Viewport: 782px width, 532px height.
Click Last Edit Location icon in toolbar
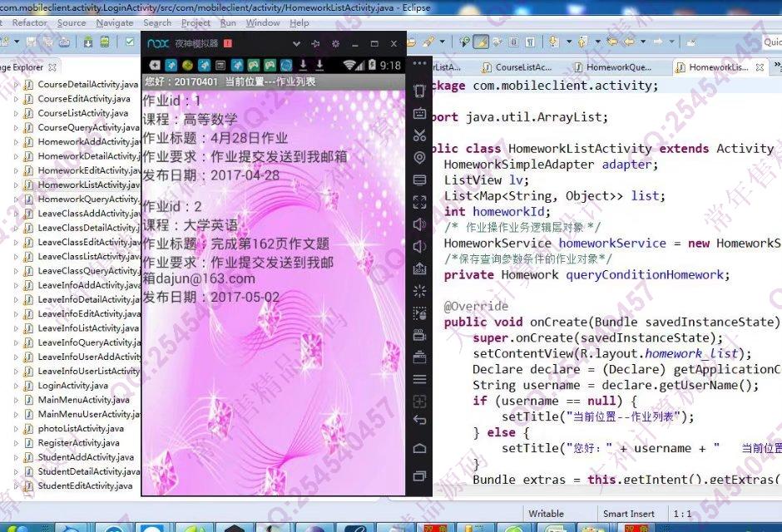[x=613, y=42]
